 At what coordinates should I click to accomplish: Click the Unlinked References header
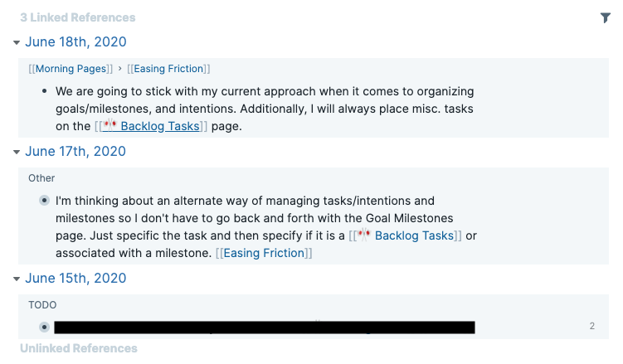[x=79, y=348]
